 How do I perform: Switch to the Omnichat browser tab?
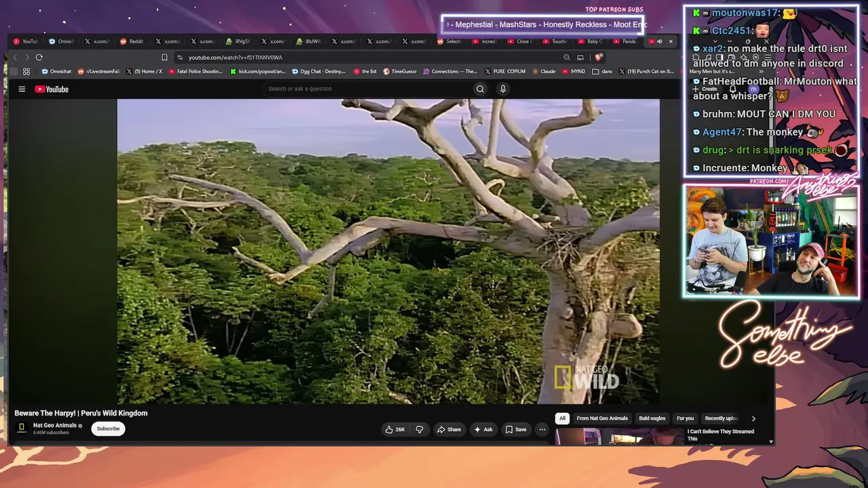pos(62,41)
